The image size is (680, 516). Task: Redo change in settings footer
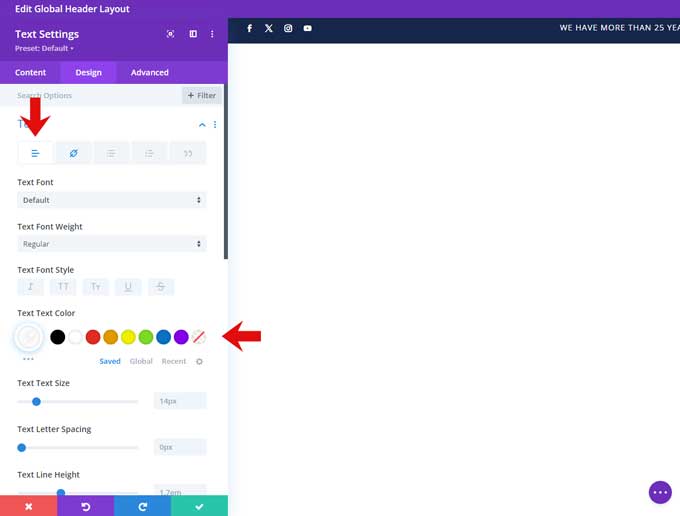click(x=142, y=506)
